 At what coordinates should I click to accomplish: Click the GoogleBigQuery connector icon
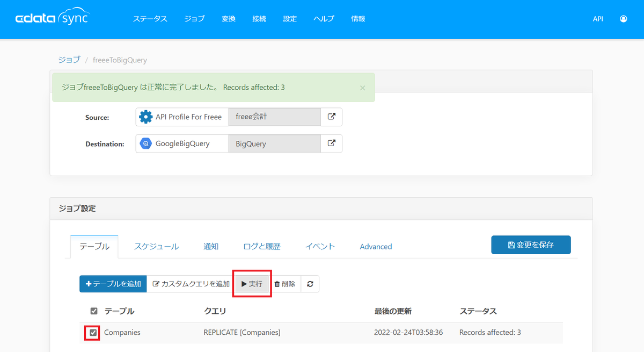145,143
